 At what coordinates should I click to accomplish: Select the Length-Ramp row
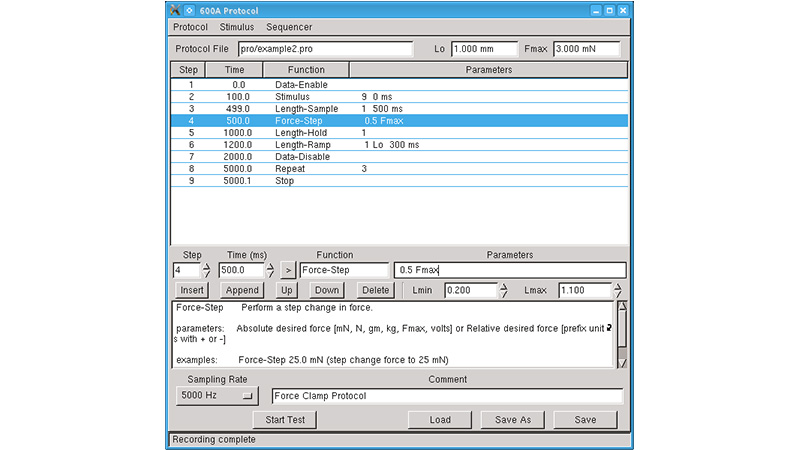click(399, 145)
